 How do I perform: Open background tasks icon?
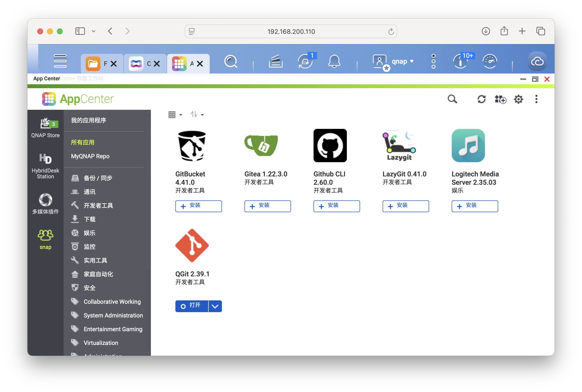coord(276,61)
